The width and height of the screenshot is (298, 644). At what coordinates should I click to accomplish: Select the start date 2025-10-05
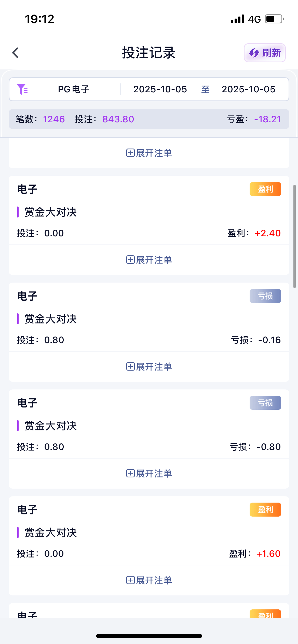(160, 89)
